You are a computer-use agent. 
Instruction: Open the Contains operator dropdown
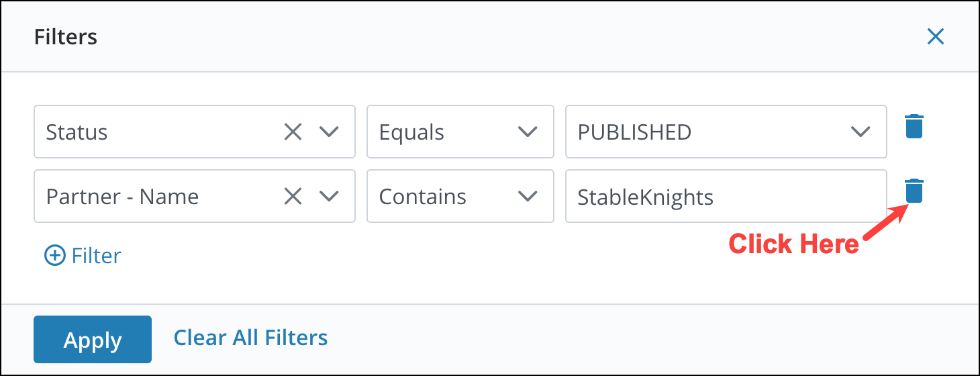click(x=460, y=196)
